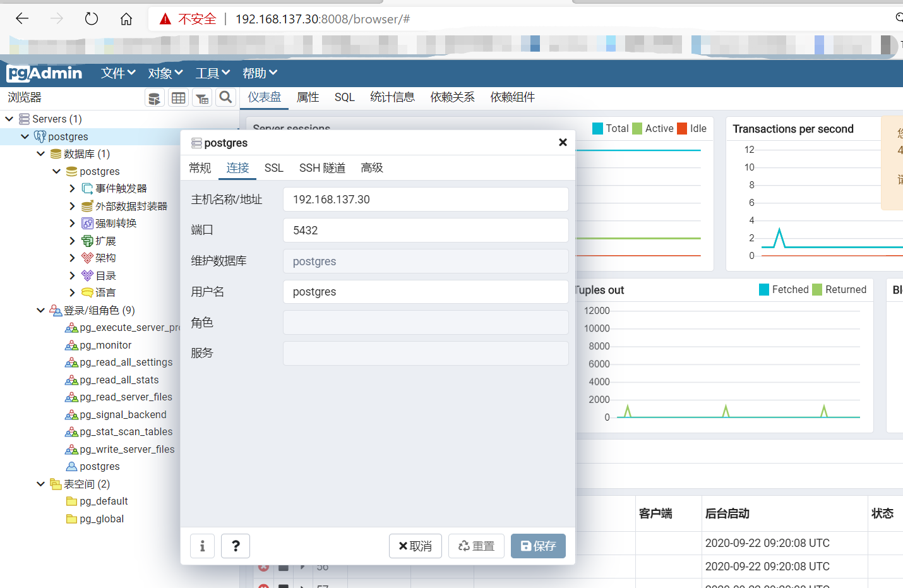This screenshot has height=588, width=903.
Task: Click the browser back arrow
Action: tap(22, 19)
